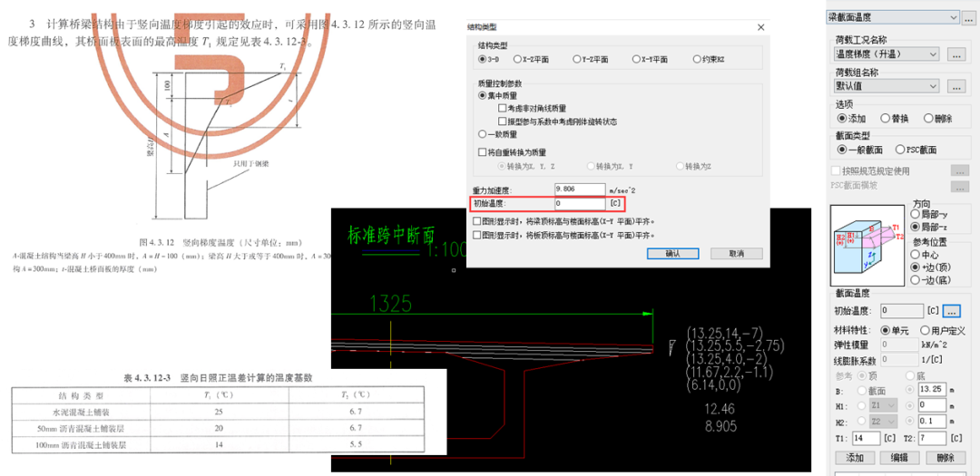
Task: Click the 删除 button at panel bottom
Action: pyautogui.click(x=945, y=458)
